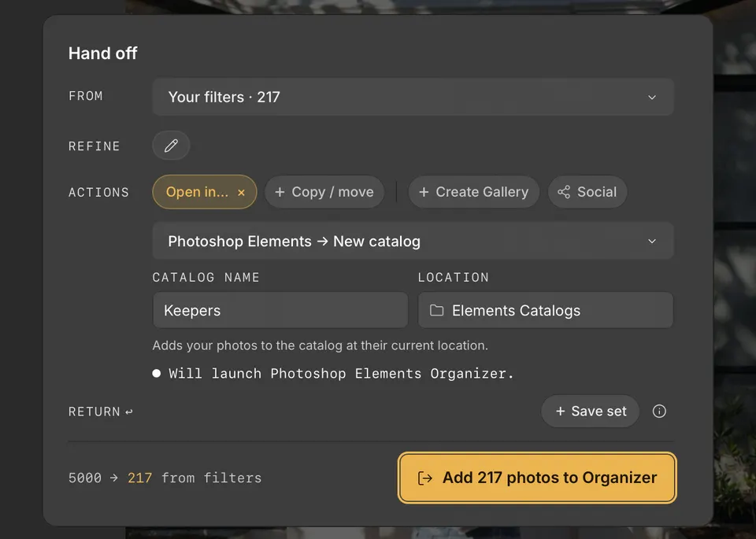The height and width of the screenshot is (539, 756).
Task: Click the Social share icon
Action: (x=564, y=192)
